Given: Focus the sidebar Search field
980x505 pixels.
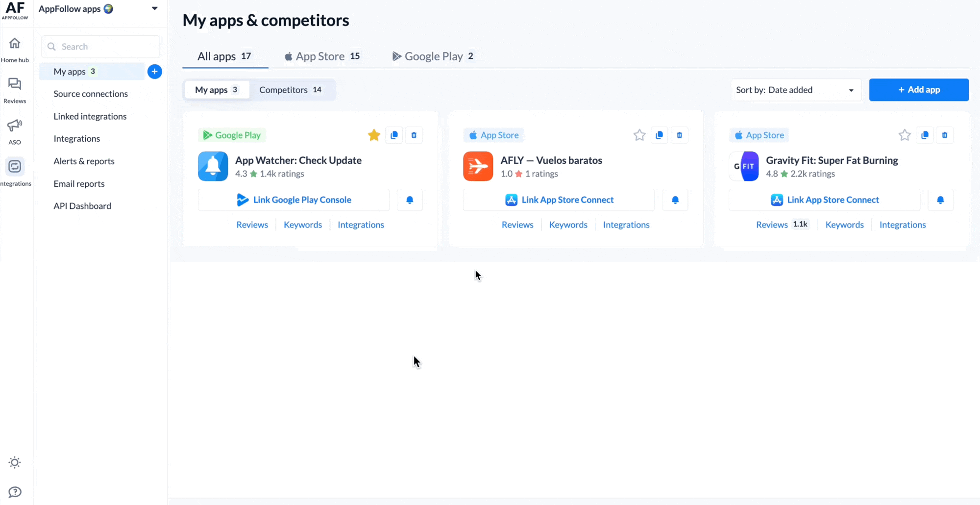Looking at the screenshot, I should point(100,47).
